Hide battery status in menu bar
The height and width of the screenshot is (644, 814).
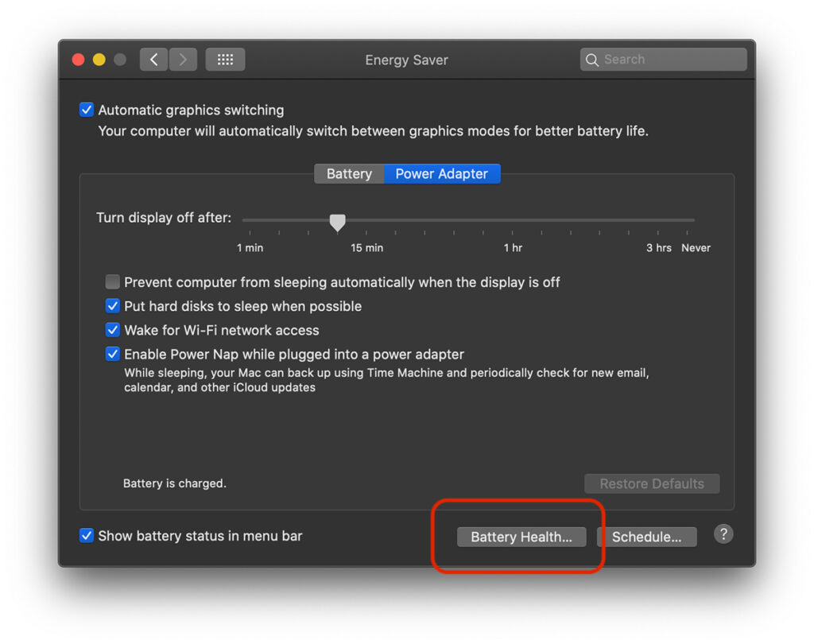pyautogui.click(x=86, y=536)
